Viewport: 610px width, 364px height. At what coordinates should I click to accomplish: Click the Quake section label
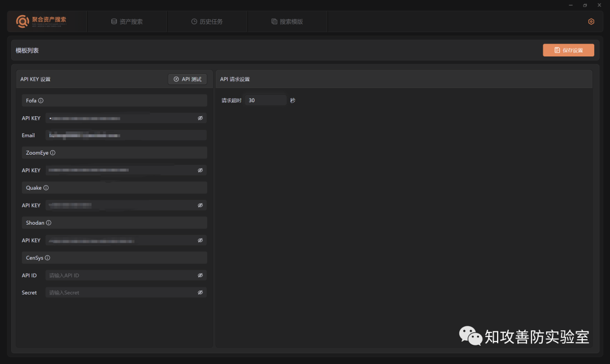tap(34, 188)
